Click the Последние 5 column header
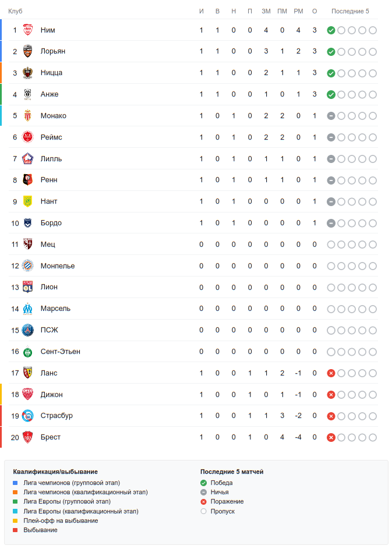The height and width of the screenshot is (549, 392). [350, 11]
